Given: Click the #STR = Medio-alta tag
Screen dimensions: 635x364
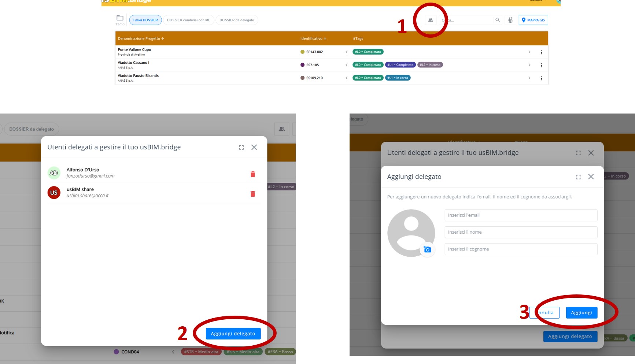Looking at the screenshot, I should [x=201, y=352].
